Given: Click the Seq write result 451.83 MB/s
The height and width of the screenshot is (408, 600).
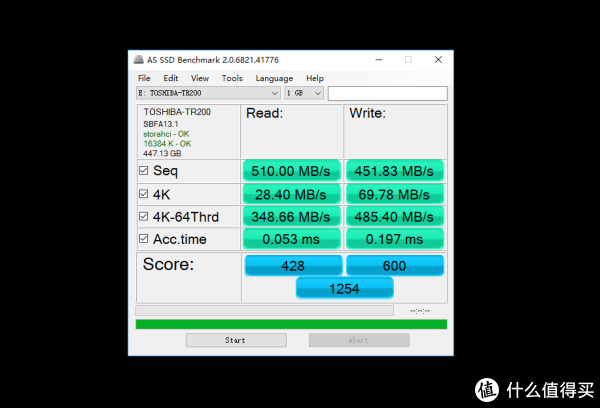Looking at the screenshot, I should coord(395,171).
